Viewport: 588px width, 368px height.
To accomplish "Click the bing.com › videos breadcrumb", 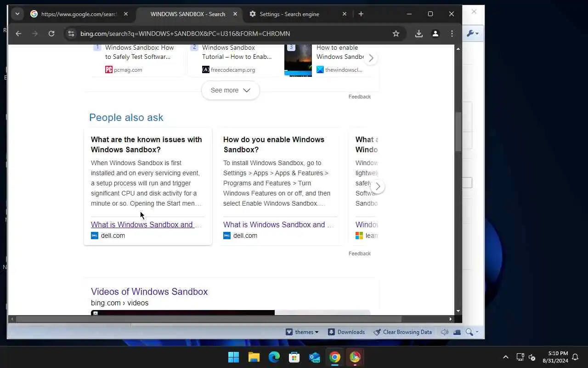I will coord(119,303).
